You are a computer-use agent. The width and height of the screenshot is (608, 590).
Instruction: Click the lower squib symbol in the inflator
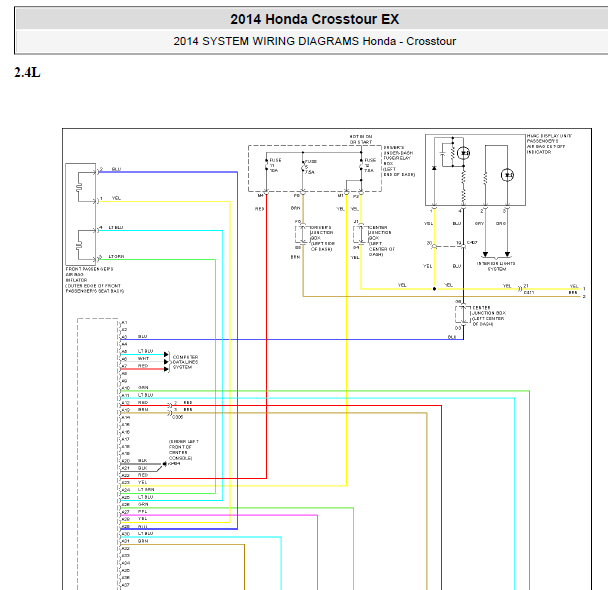[79, 245]
